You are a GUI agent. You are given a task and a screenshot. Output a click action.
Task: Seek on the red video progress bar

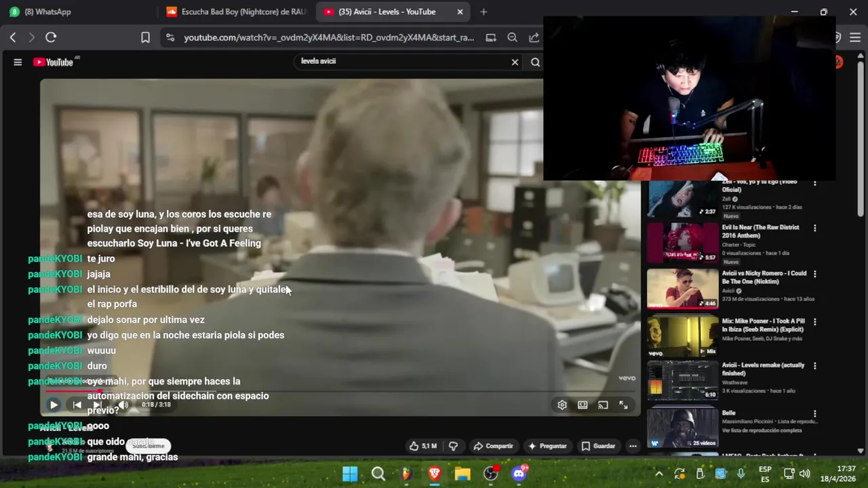[340, 390]
